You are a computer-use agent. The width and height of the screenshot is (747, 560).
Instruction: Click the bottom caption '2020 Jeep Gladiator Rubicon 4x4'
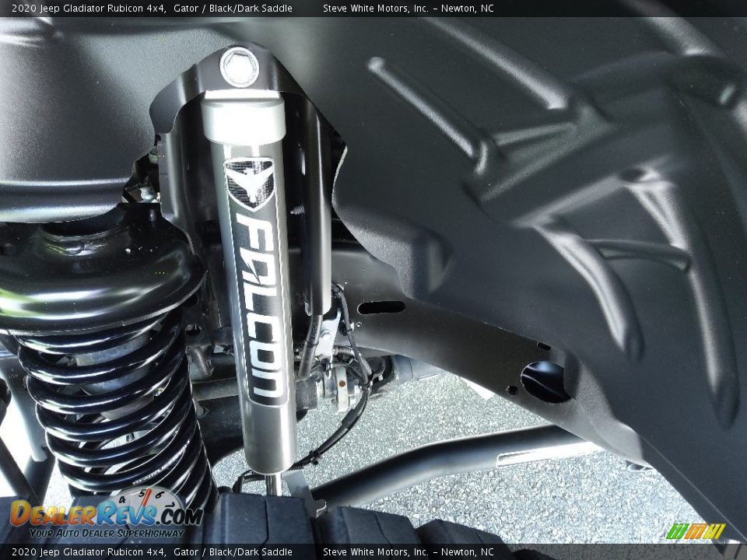click(x=89, y=552)
